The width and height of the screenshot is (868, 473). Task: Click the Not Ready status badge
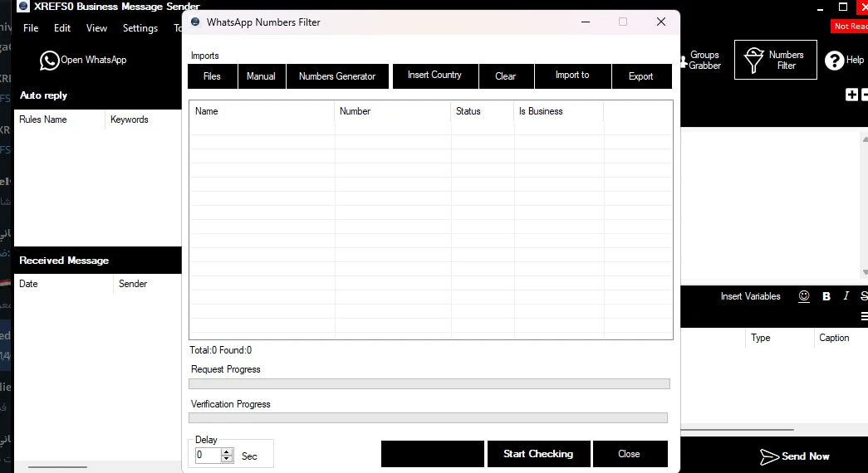pos(850,26)
